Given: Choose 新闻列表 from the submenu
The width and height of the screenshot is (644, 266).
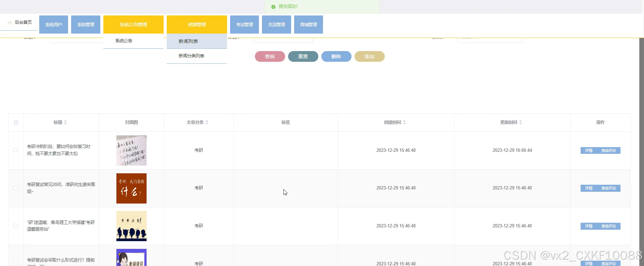Looking at the screenshot, I should [x=197, y=41].
